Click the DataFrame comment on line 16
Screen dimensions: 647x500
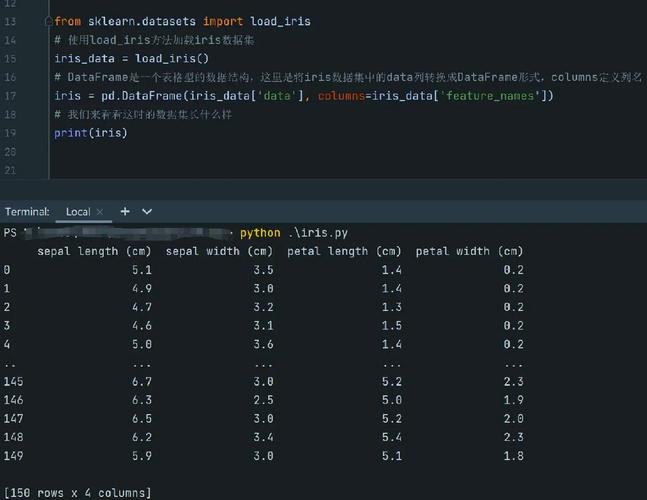tap(348, 77)
